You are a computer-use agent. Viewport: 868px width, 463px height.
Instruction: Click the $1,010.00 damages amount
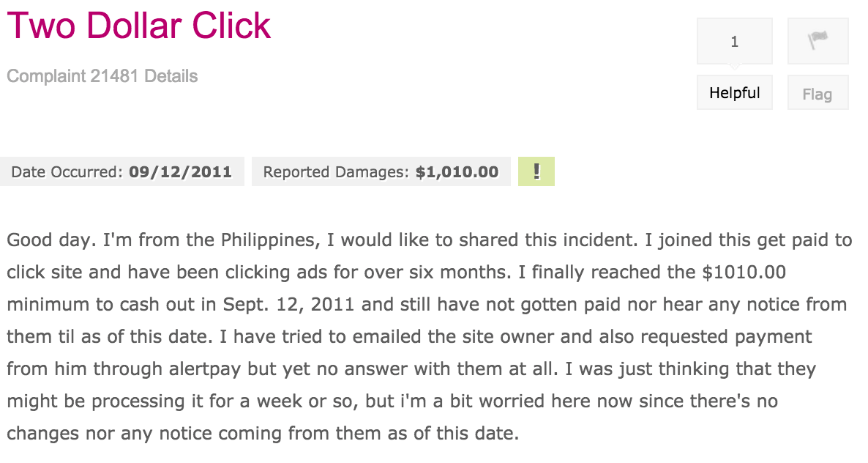tap(457, 171)
